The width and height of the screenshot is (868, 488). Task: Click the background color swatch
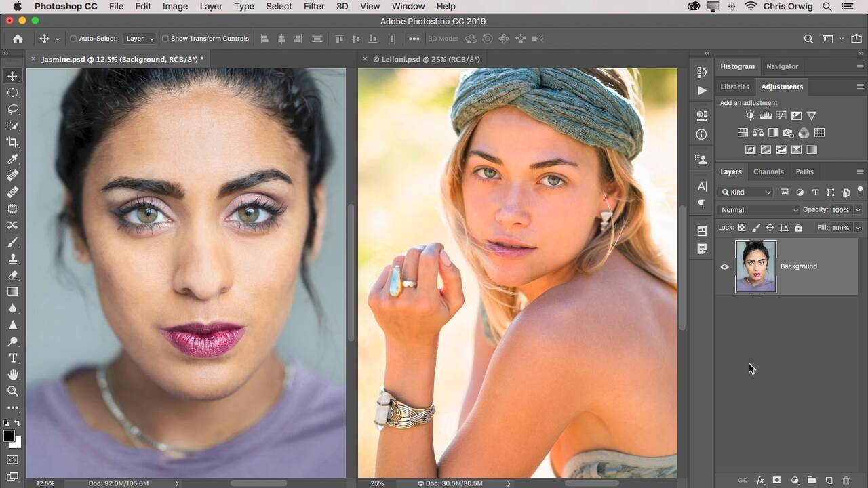point(17,443)
